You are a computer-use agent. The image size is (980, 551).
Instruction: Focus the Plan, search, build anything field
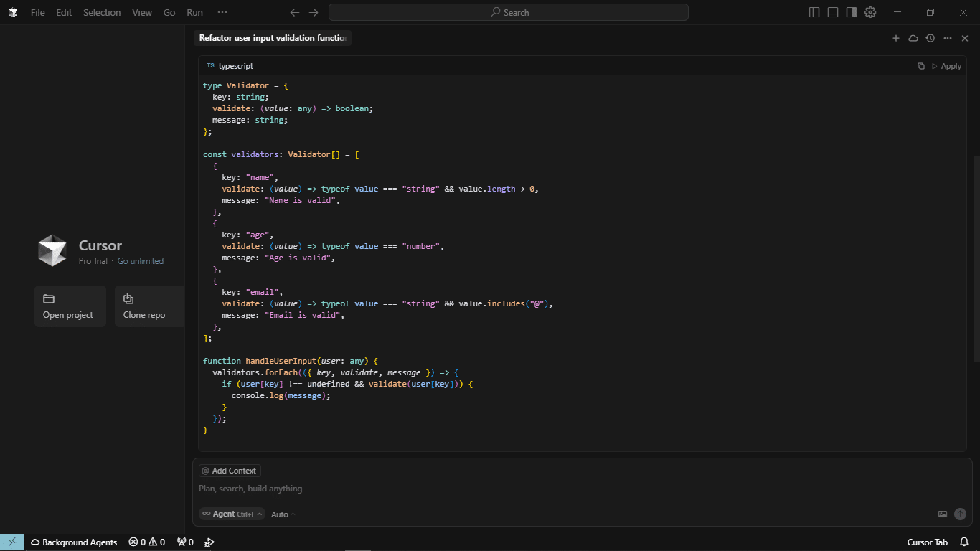click(581, 489)
